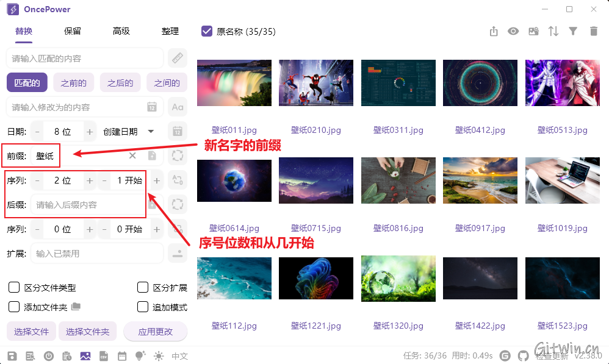Click the 应用更改 button

click(x=155, y=332)
